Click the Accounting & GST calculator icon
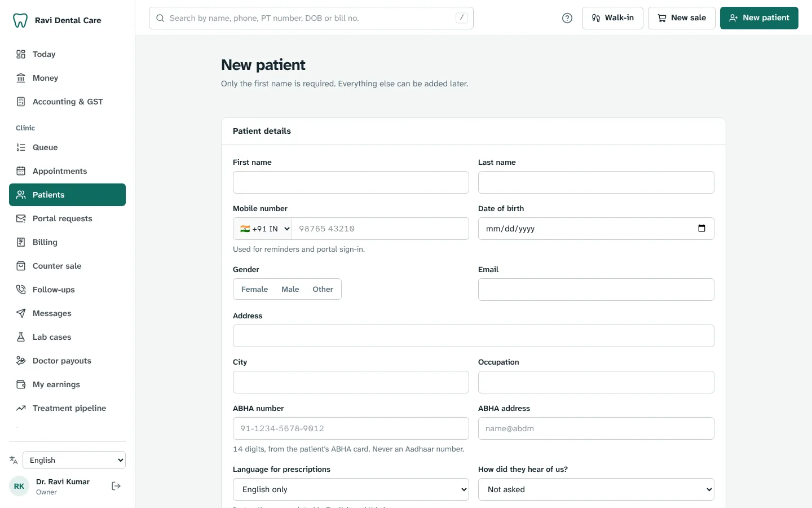 click(21, 102)
